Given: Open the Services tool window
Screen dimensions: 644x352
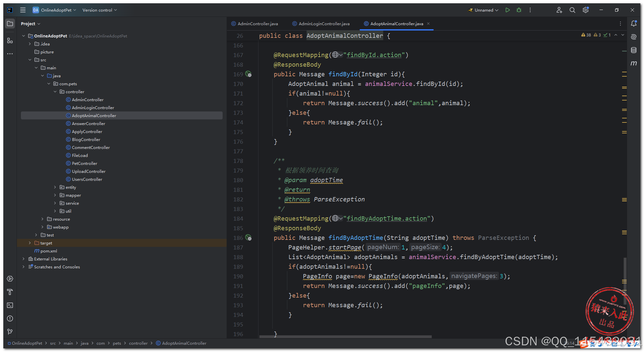Looking at the screenshot, I should point(10,279).
